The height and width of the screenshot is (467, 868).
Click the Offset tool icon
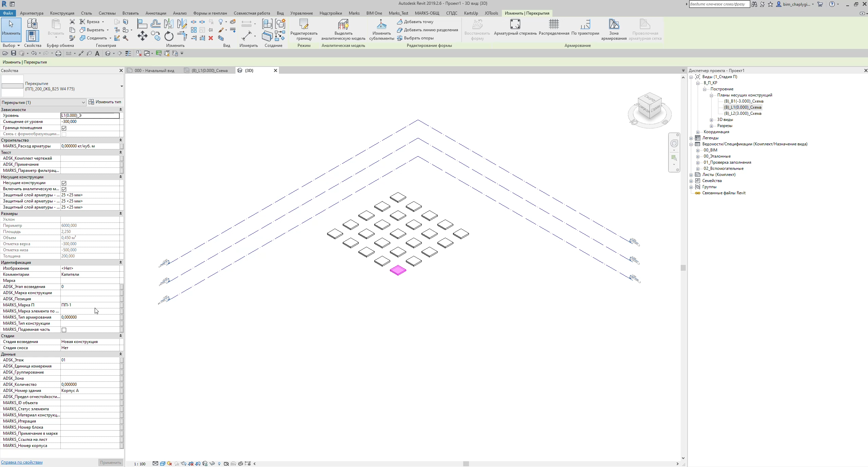click(x=155, y=23)
